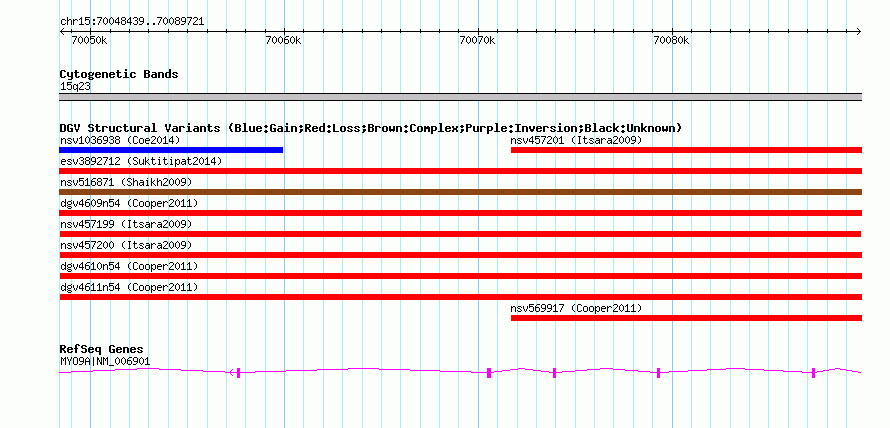Viewport: 890px width, 428px height.
Task: Select the red nsv457199 variant bar
Action: click(460, 234)
